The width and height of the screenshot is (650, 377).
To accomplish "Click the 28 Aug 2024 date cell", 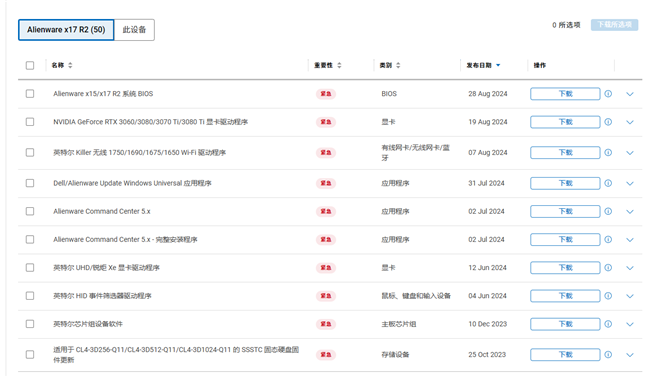I will pos(488,94).
